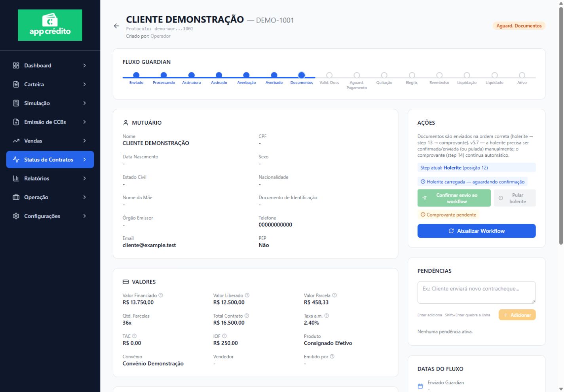The height and width of the screenshot is (392, 564).
Task: Go back using the left arrow icon
Action: (x=116, y=26)
